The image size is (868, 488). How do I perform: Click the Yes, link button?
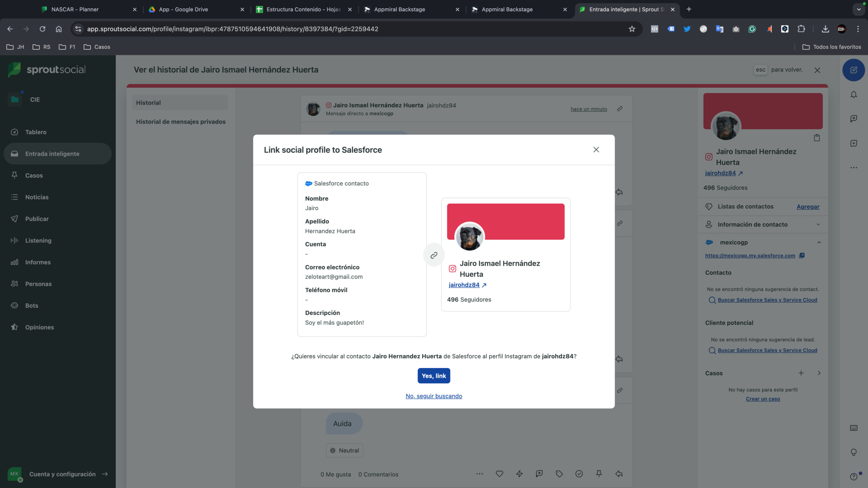click(x=434, y=376)
